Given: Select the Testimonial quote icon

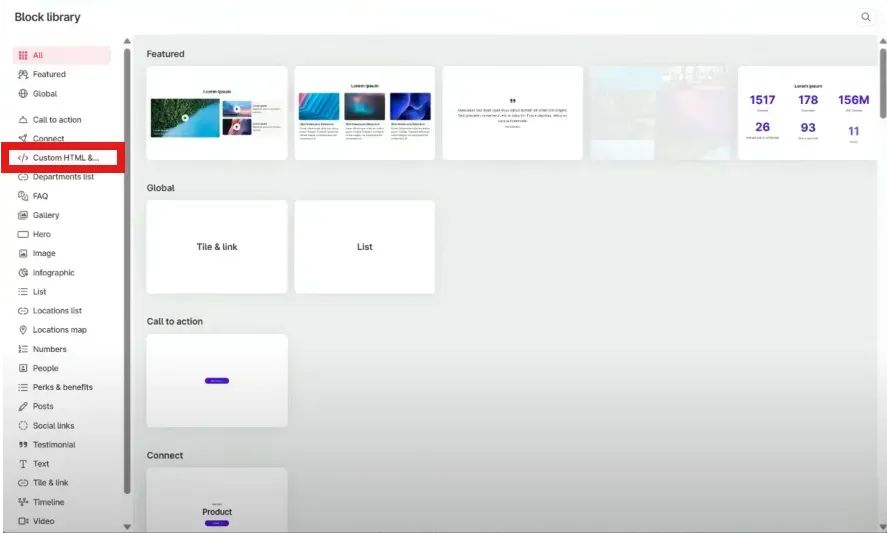Looking at the screenshot, I should tap(23, 445).
